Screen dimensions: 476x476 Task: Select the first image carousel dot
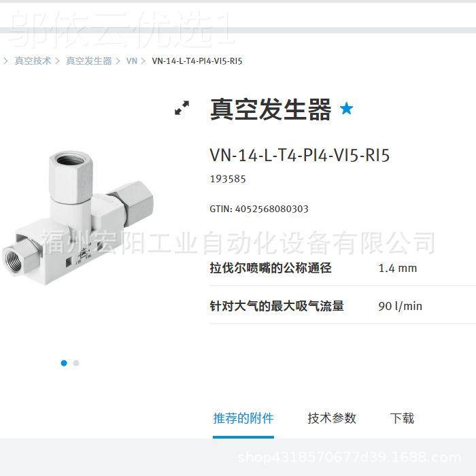(64, 362)
